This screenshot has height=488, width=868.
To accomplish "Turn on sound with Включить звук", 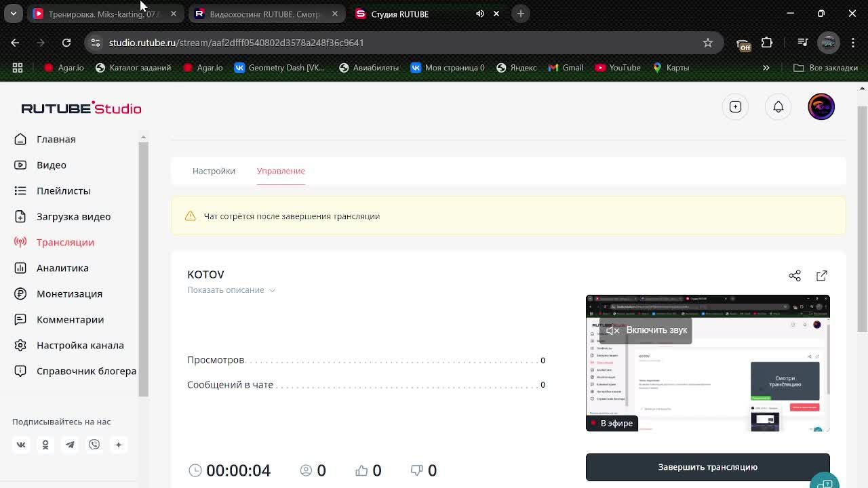I will (x=646, y=330).
